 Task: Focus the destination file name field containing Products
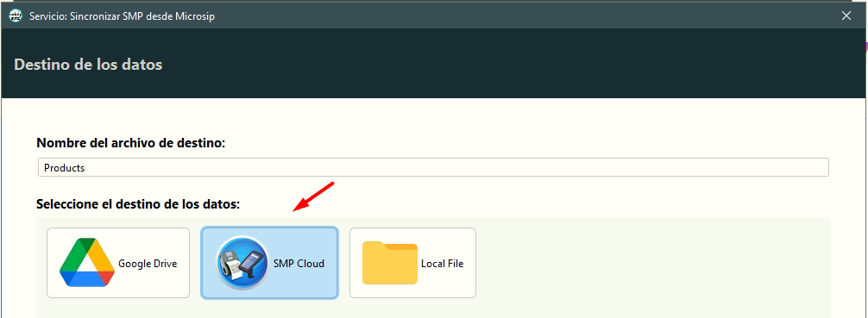pyautogui.click(x=433, y=167)
